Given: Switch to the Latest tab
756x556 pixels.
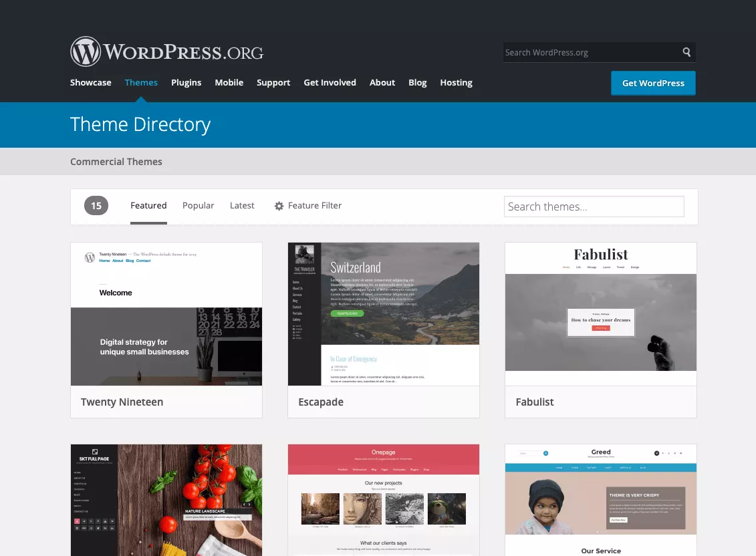Looking at the screenshot, I should pyautogui.click(x=242, y=205).
